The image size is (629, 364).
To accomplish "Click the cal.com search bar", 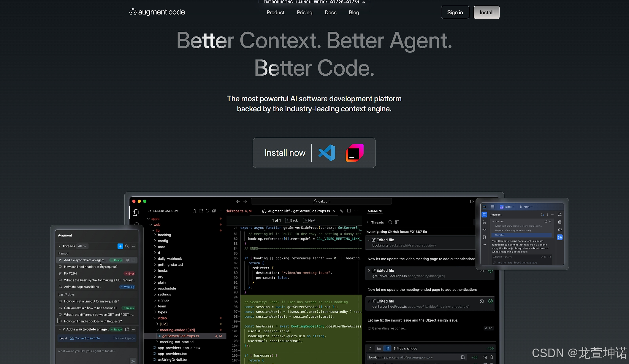I will 321,201.
